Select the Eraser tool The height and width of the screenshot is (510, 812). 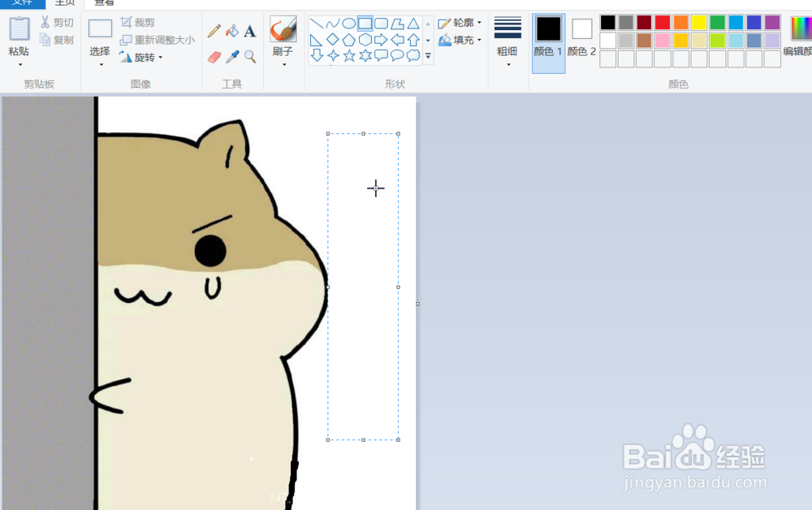(x=214, y=57)
